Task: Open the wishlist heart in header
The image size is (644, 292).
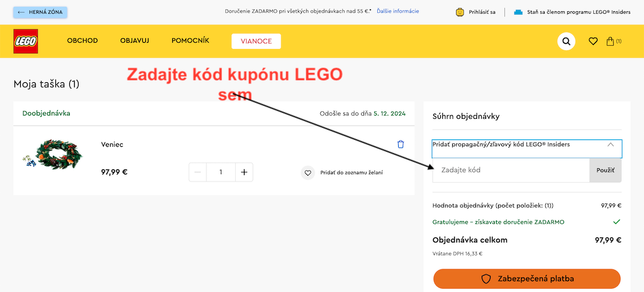Action: 592,41
